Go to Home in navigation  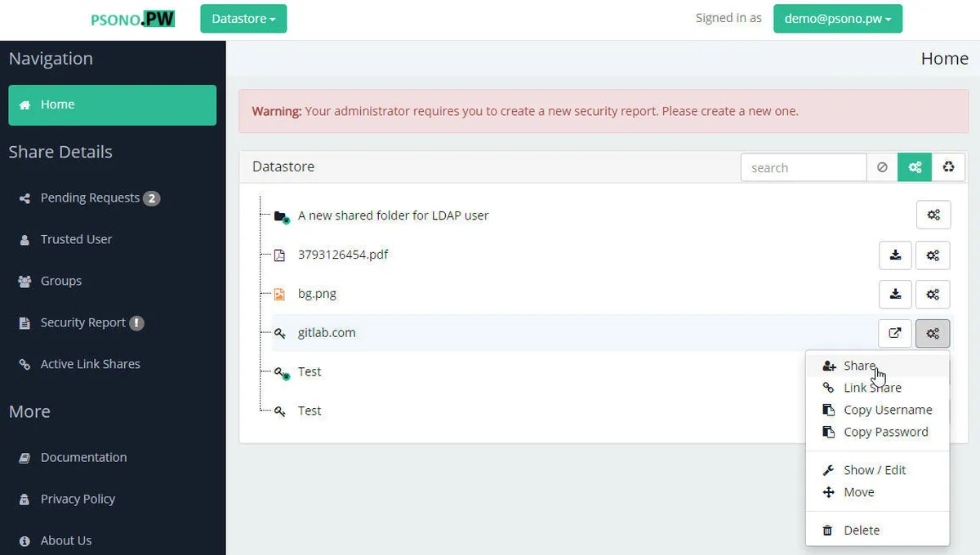click(x=113, y=104)
